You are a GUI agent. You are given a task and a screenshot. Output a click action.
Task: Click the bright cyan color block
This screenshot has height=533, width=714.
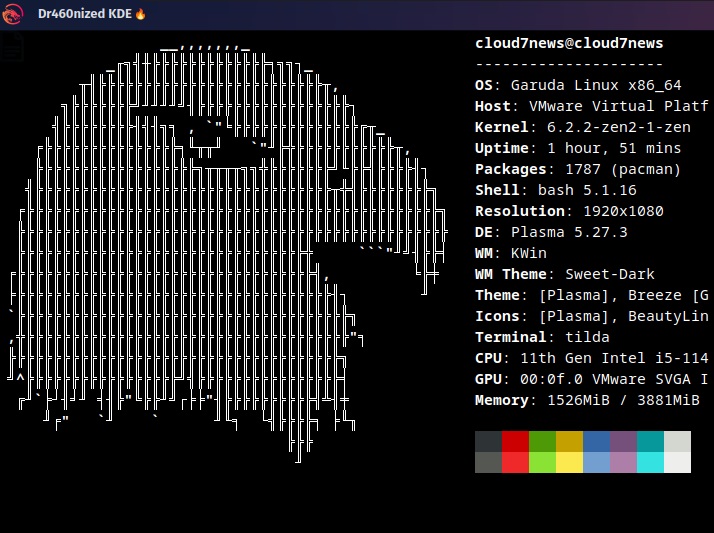click(x=650, y=462)
